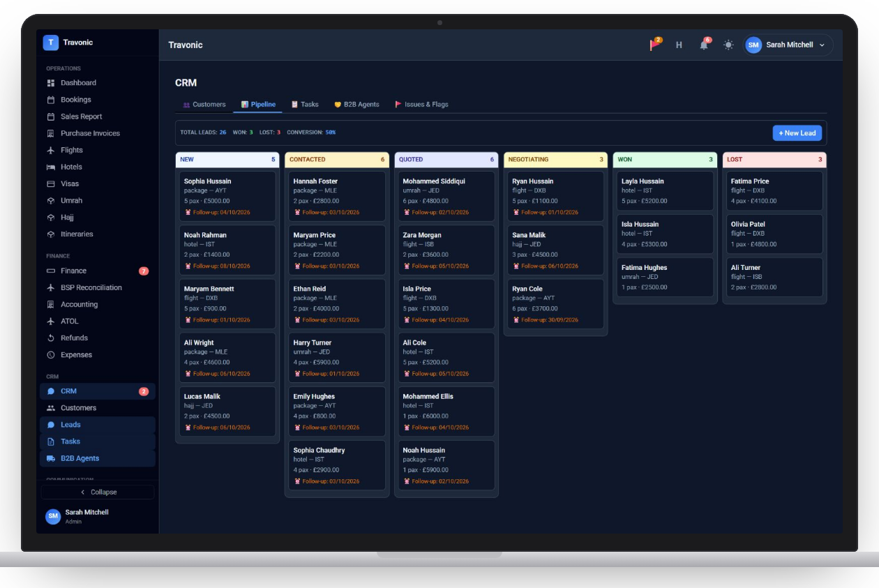This screenshot has width=879, height=588.
Task: Click the Travonic T logo
Action: [x=50, y=43]
